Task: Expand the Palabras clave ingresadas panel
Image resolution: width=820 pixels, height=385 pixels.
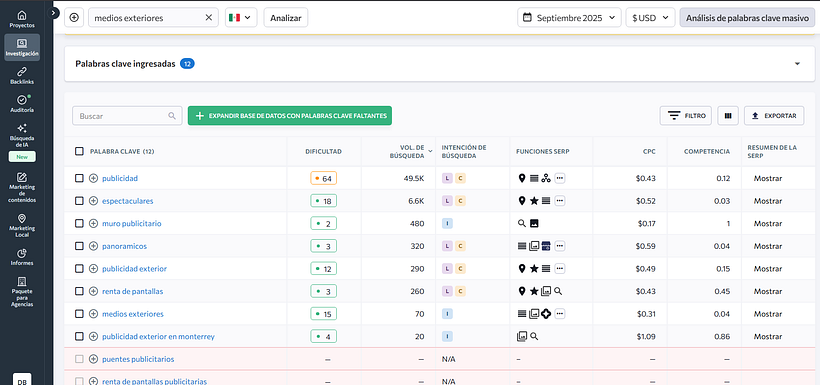Action: (x=798, y=64)
